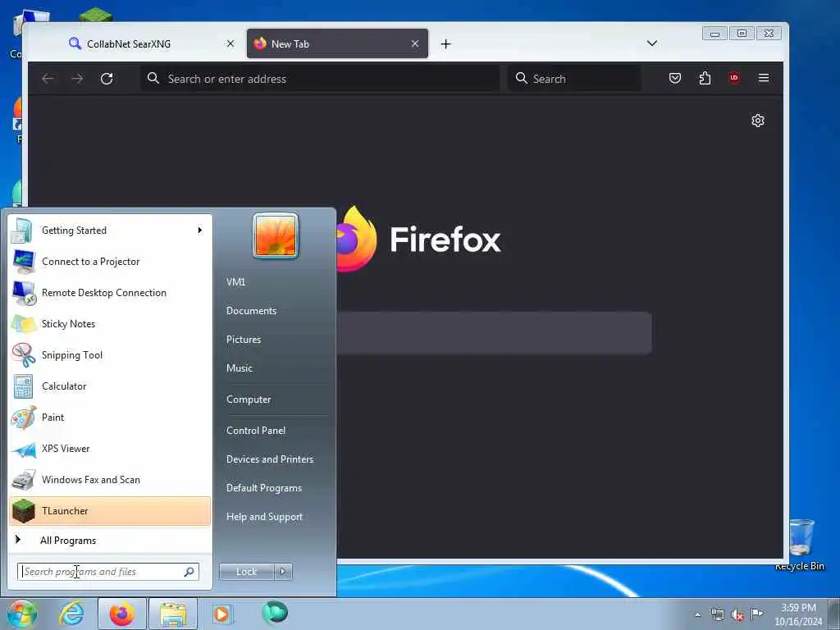This screenshot has height=630, width=840.
Task: Open Windows Explorer from taskbar
Action: (x=173, y=614)
